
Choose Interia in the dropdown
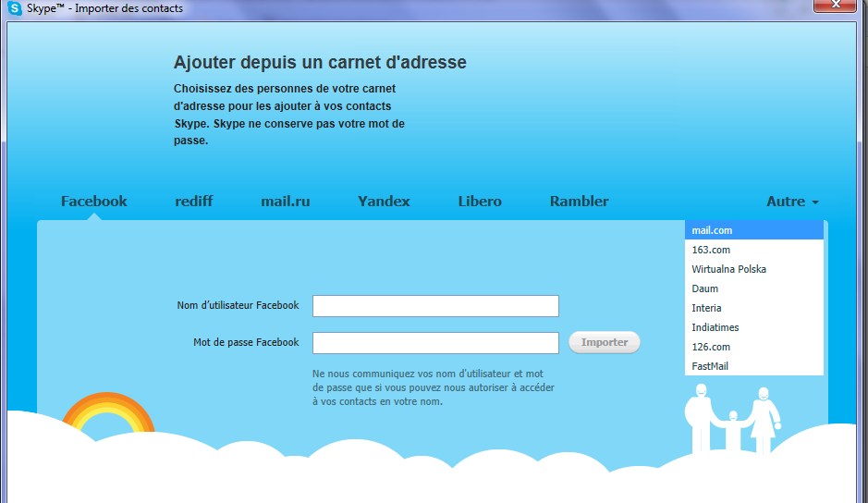tap(754, 308)
